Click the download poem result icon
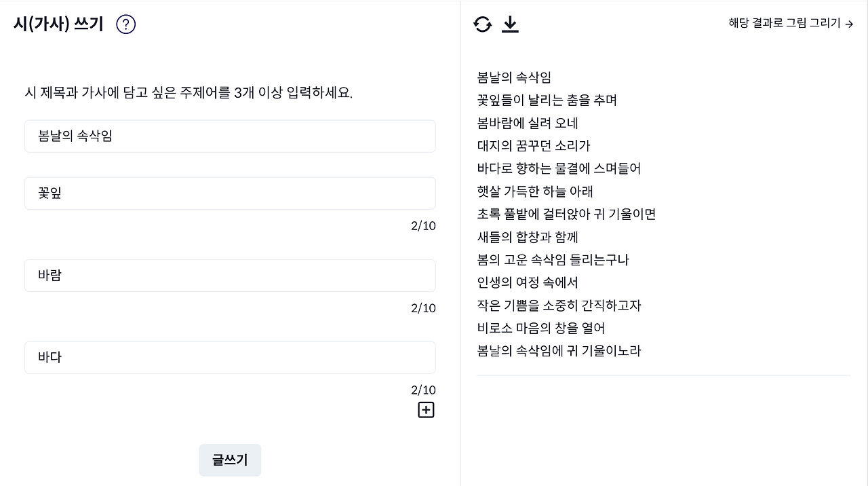This screenshot has width=868, height=486. point(510,24)
